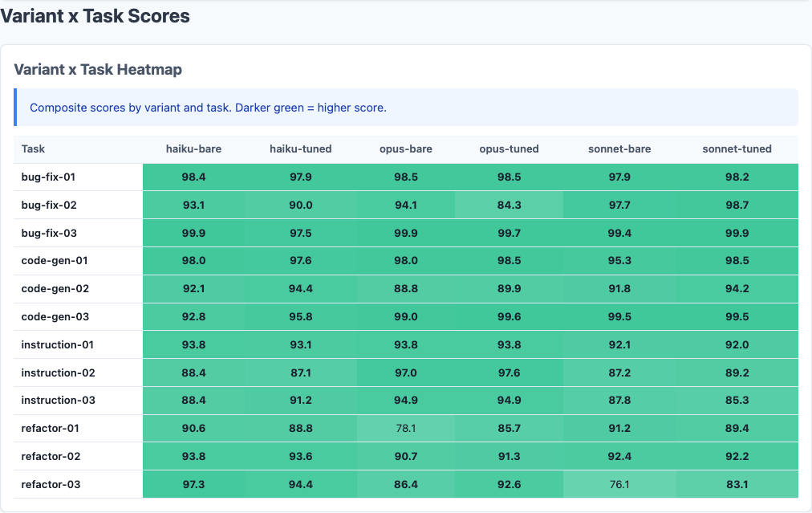Click the 86.4 cell under opus-bare
The image size is (812, 513).
pos(404,484)
